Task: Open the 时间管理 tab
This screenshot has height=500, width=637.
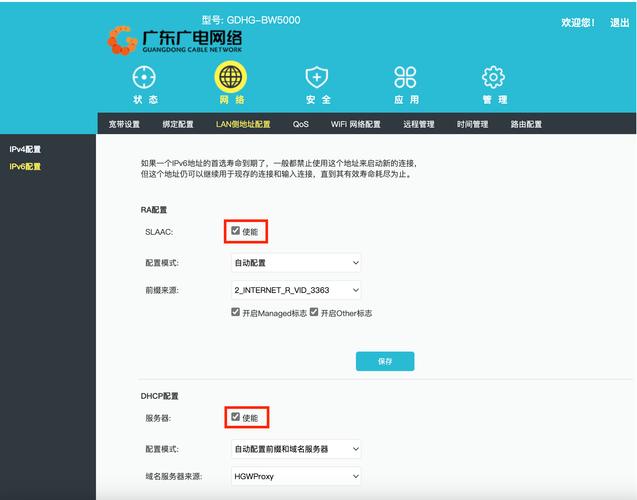Action: (472, 124)
